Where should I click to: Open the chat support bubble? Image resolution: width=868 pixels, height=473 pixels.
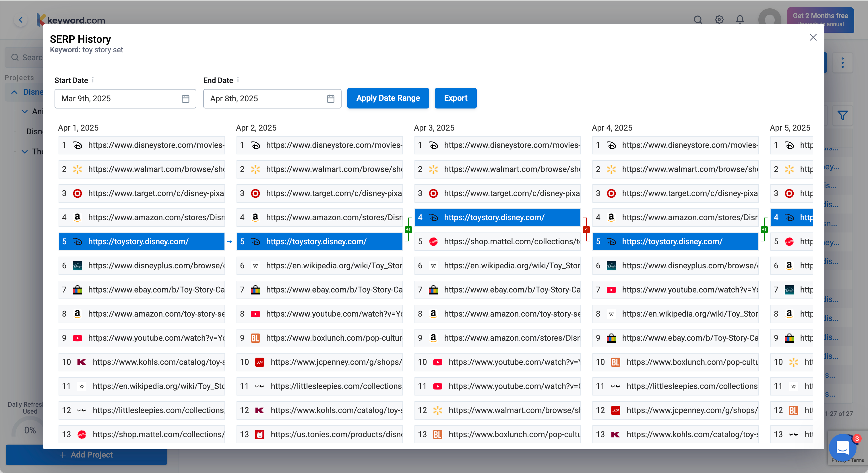click(x=842, y=447)
